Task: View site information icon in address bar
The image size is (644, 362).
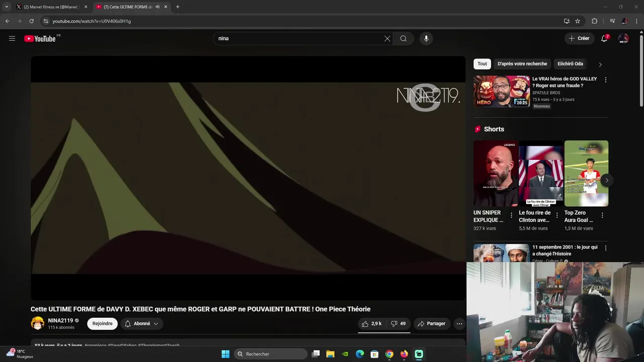Action: (x=46, y=21)
